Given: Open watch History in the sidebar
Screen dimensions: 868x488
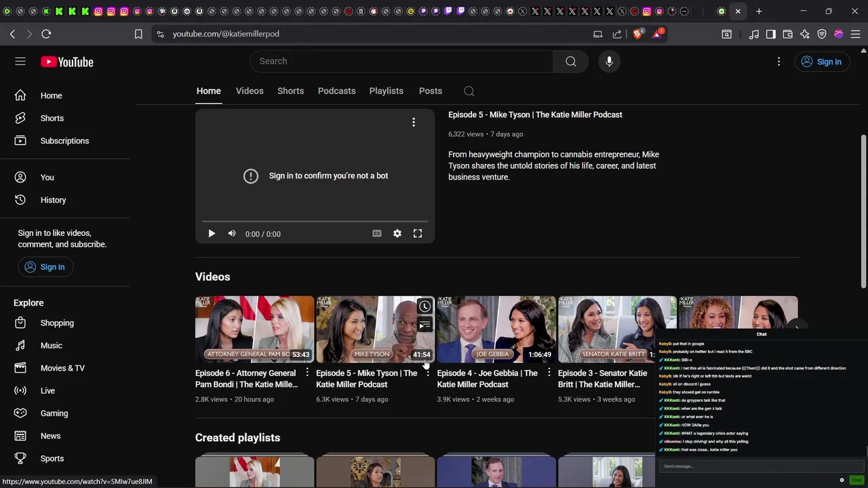Looking at the screenshot, I should (x=64, y=200).
